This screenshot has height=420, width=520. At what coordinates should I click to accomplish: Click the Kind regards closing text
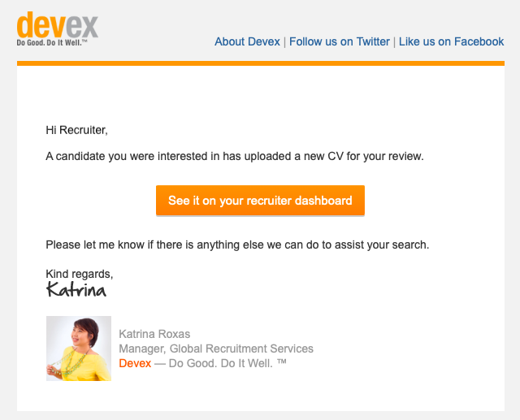[x=80, y=274]
